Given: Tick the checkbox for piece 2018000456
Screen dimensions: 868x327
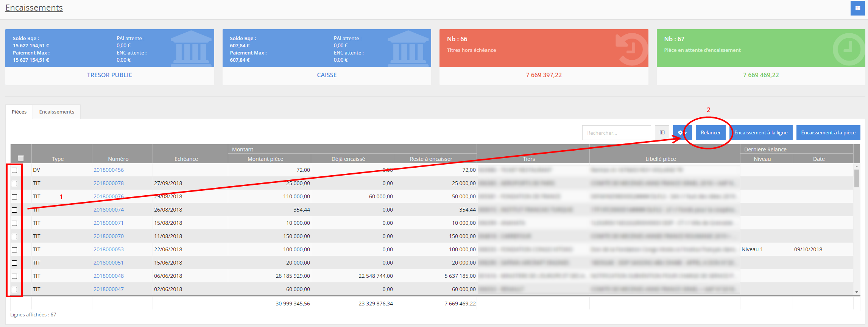Looking at the screenshot, I should [x=14, y=170].
